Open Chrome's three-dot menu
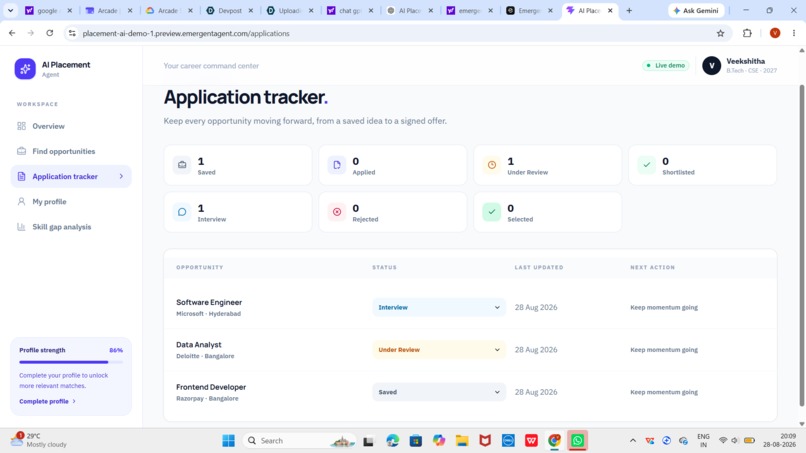Image resolution: width=806 pixels, height=453 pixels. pyautogui.click(x=794, y=33)
